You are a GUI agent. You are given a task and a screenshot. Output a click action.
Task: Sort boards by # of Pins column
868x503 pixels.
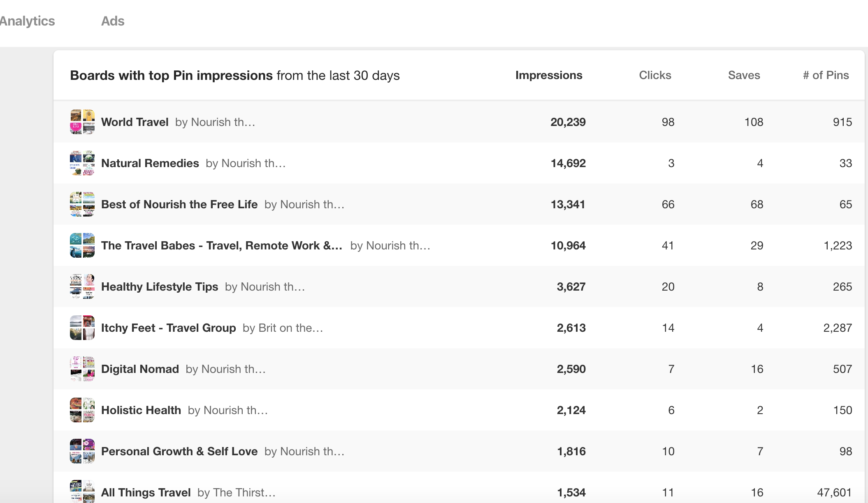click(x=826, y=75)
